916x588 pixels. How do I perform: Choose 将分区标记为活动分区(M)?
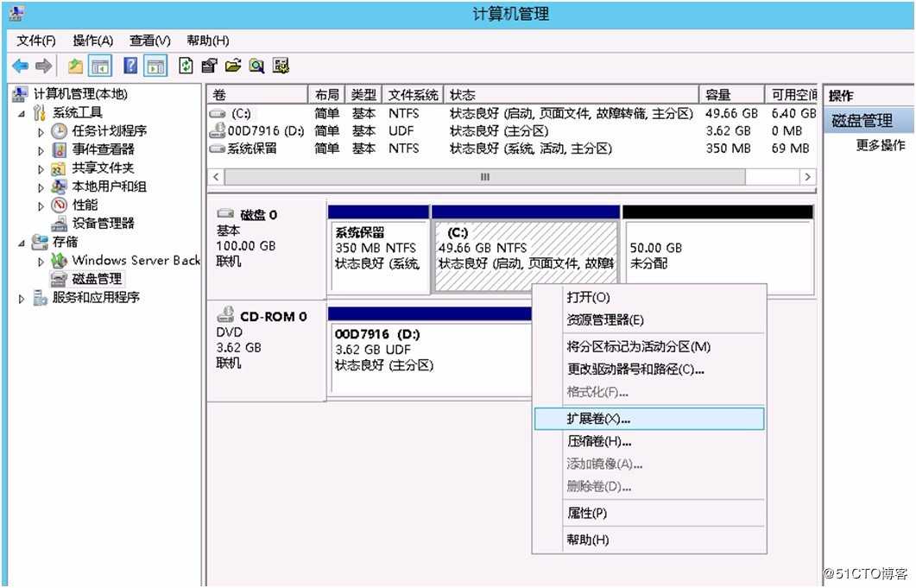[649, 346]
